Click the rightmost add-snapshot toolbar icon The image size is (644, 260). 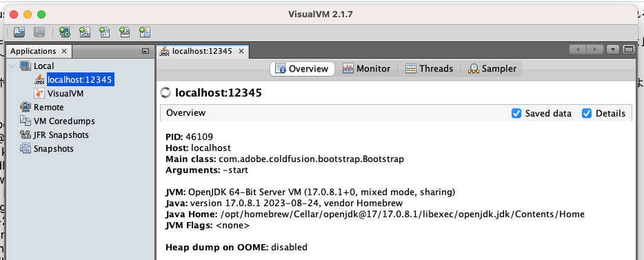click(x=145, y=32)
